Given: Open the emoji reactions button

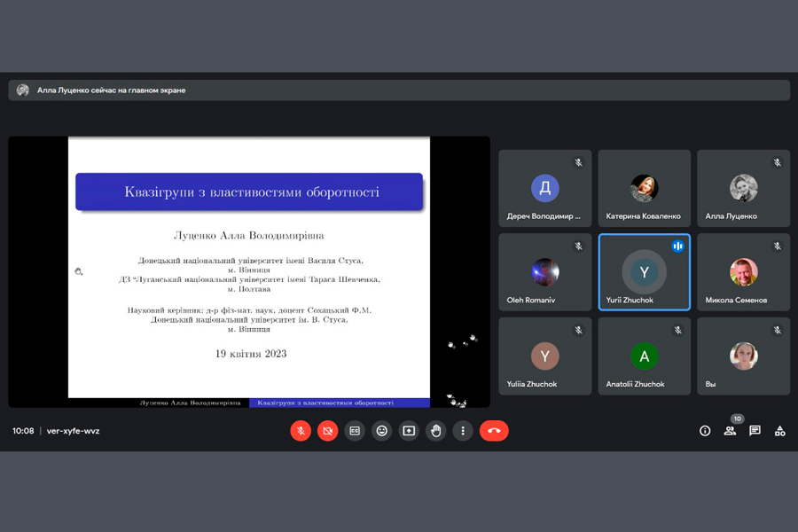Looking at the screenshot, I should click(381, 431).
